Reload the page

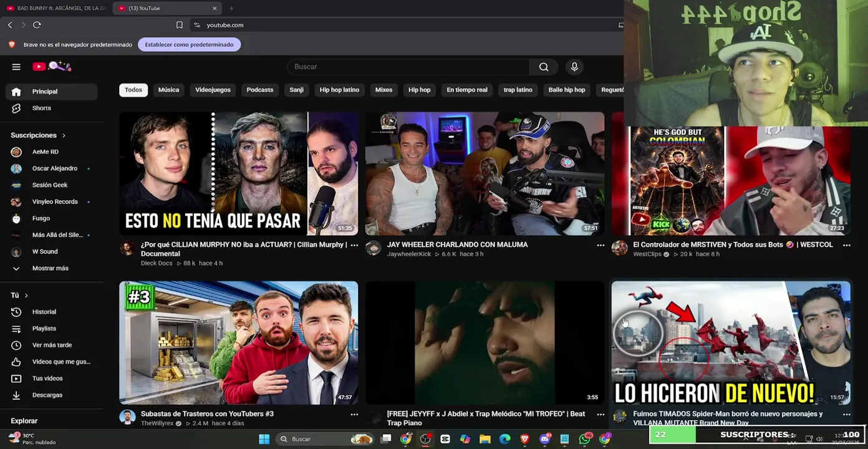pyautogui.click(x=37, y=25)
